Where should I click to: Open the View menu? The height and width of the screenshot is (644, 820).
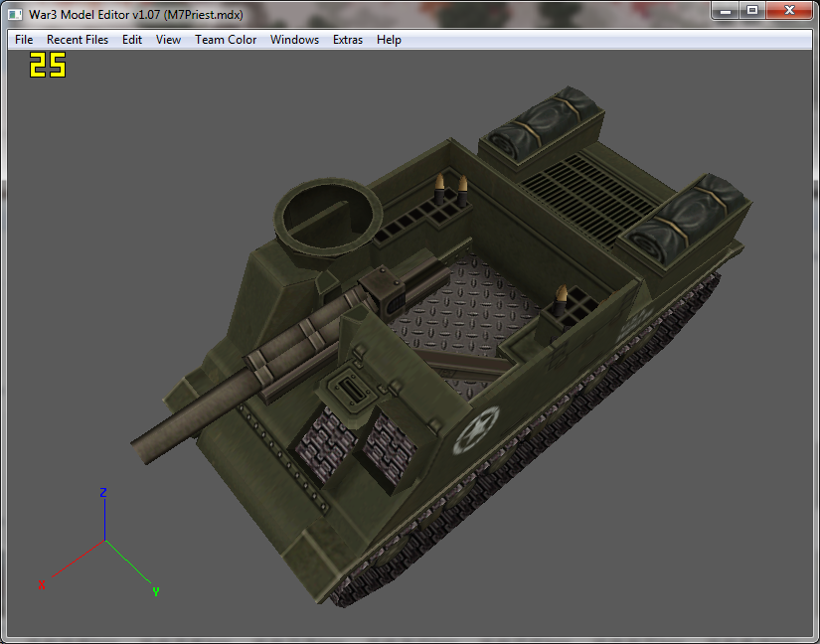click(x=168, y=40)
